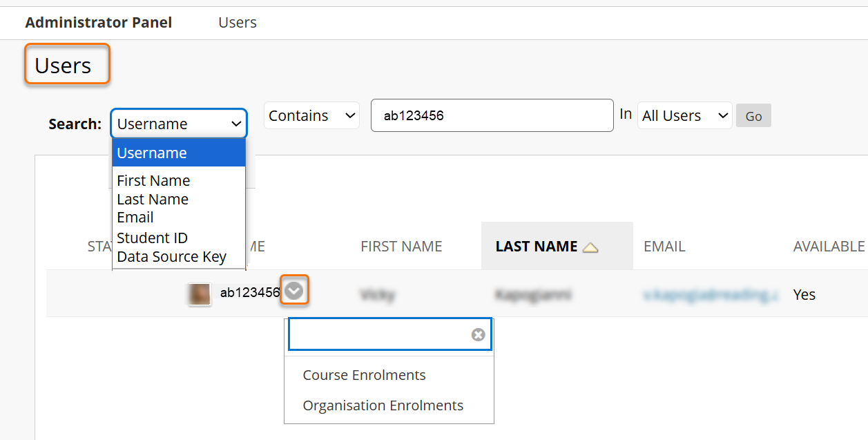Image resolution: width=868 pixels, height=440 pixels.
Task: Open the Username search field dropdown
Action: [x=178, y=124]
